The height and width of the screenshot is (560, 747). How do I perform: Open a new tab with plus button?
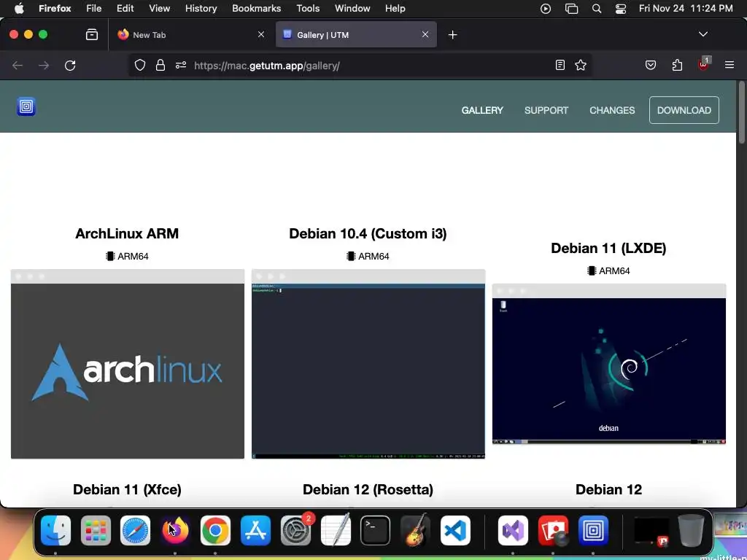tap(452, 35)
